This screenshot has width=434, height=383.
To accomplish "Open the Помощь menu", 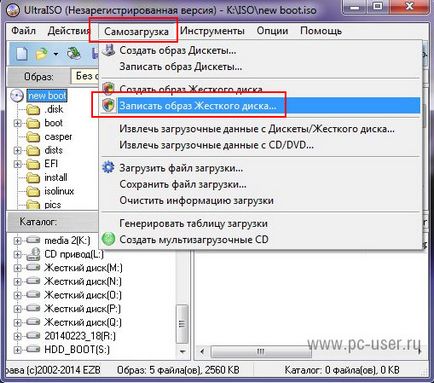I will 321,31.
